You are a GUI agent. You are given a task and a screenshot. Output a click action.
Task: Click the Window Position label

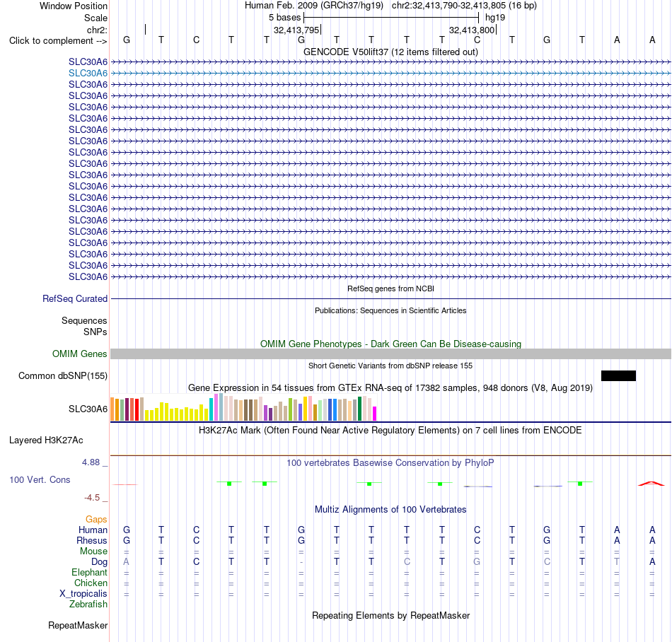click(74, 6)
